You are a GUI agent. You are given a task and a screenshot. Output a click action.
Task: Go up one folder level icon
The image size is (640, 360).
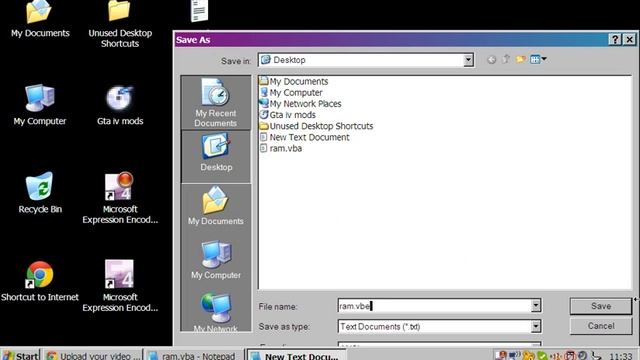tap(506, 59)
